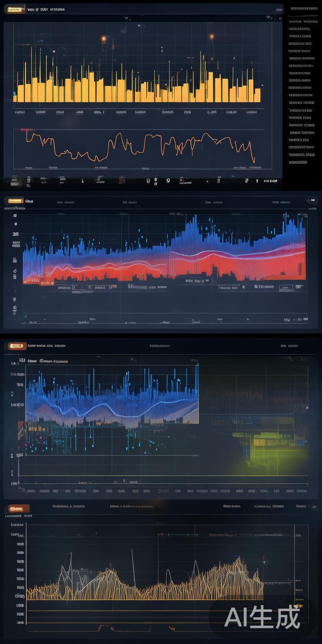Click the left glowing orange marker above the bars
The width and height of the screenshot is (322, 644).
click(104, 39)
